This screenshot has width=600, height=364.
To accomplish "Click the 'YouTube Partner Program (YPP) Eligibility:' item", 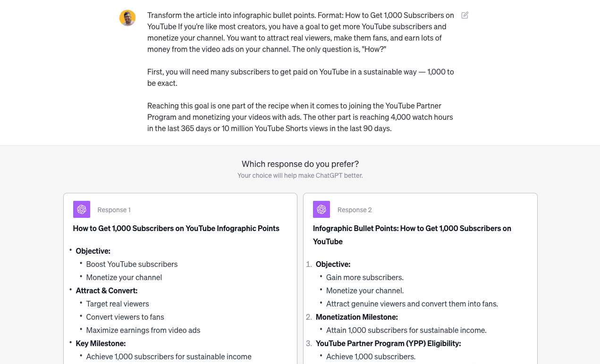I will (x=388, y=343).
